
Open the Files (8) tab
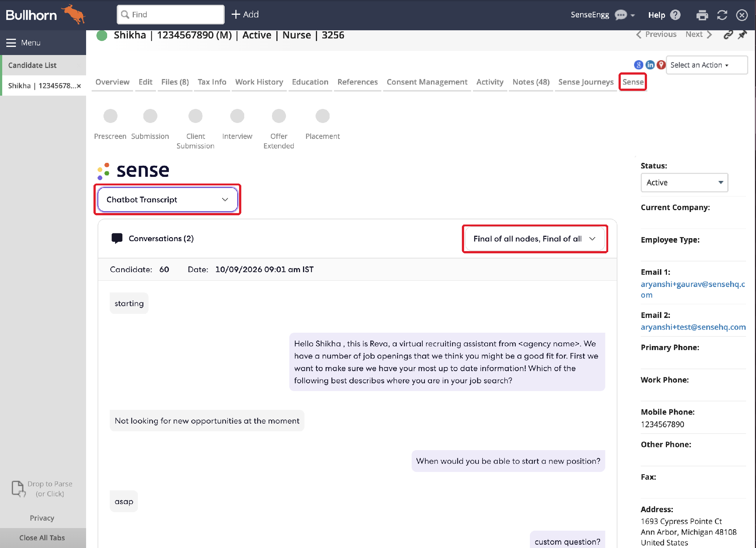pyautogui.click(x=175, y=82)
